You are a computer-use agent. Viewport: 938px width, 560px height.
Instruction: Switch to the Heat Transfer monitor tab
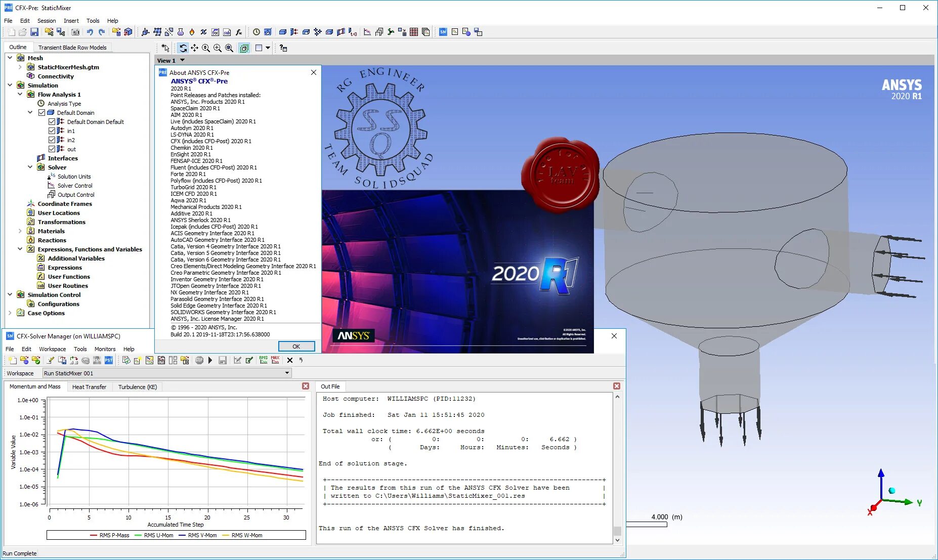[x=89, y=387]
